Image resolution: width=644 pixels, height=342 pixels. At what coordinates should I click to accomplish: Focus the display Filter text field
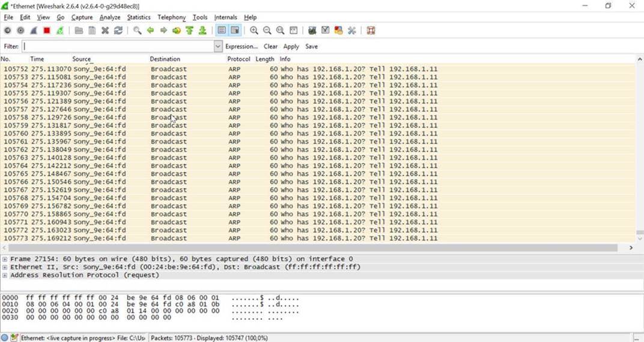118,46
